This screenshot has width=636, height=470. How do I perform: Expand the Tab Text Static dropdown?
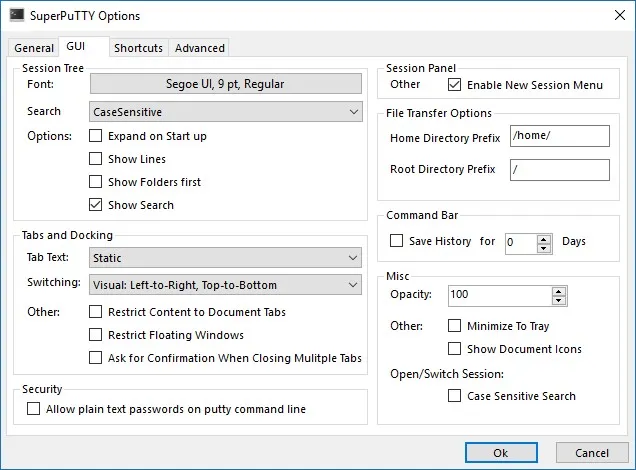(x=226, y=258)
